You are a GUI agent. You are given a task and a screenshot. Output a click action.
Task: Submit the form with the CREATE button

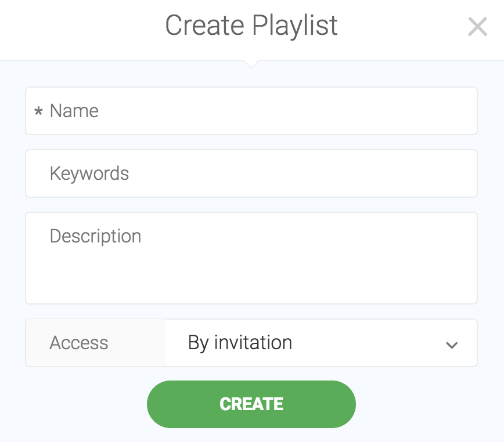click(251, 404)
